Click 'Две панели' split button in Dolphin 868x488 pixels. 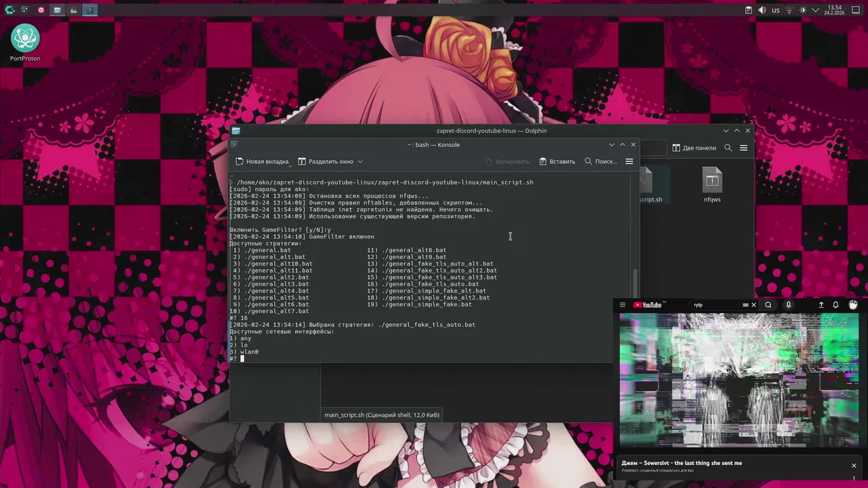coord(694,148)
